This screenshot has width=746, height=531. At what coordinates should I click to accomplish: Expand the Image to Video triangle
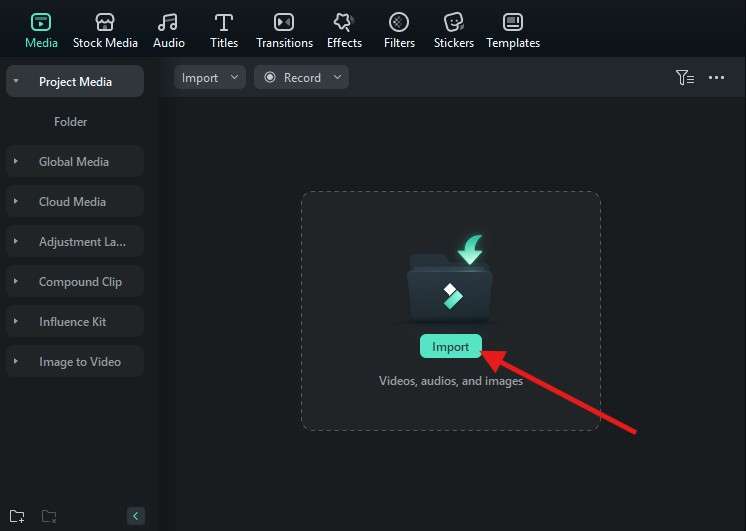click(x=16, y=361)
